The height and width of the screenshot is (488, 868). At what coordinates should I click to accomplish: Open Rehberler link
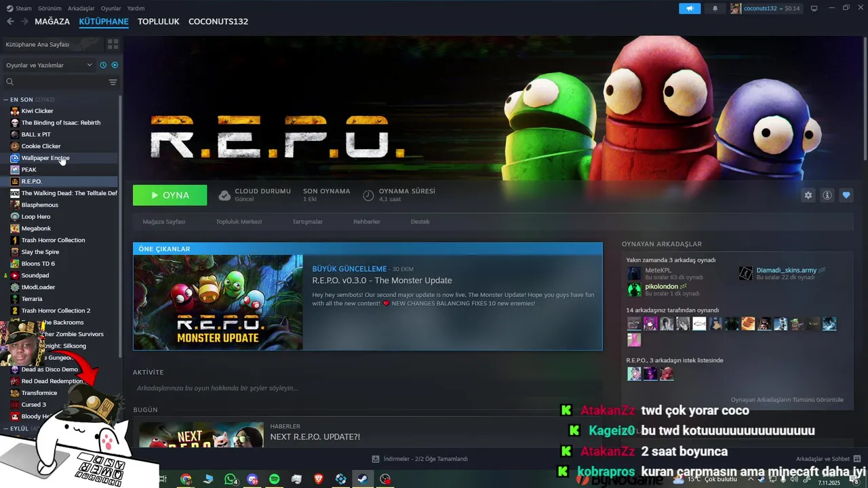coord(366,222)
